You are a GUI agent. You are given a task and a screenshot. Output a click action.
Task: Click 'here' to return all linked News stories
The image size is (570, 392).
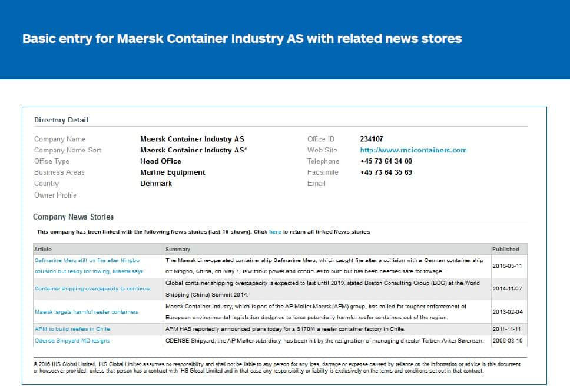pyautogui.click(x=275, y=232)
